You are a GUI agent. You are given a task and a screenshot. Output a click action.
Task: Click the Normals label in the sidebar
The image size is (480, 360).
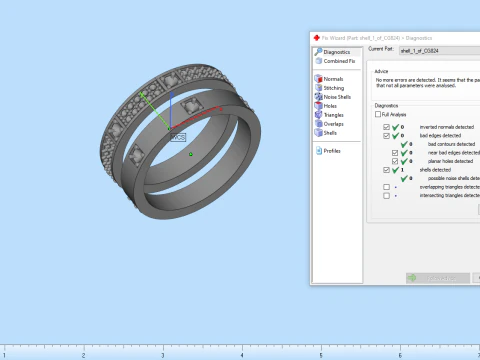333,79
